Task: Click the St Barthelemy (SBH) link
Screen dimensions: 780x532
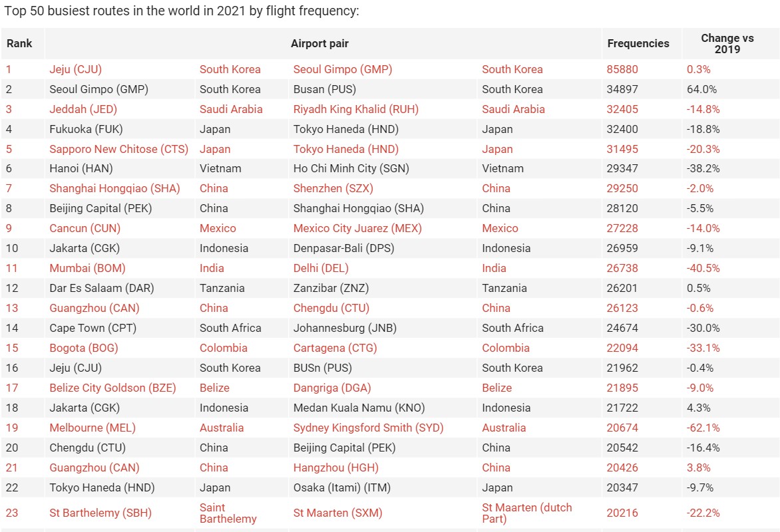Action: (100, 513)
